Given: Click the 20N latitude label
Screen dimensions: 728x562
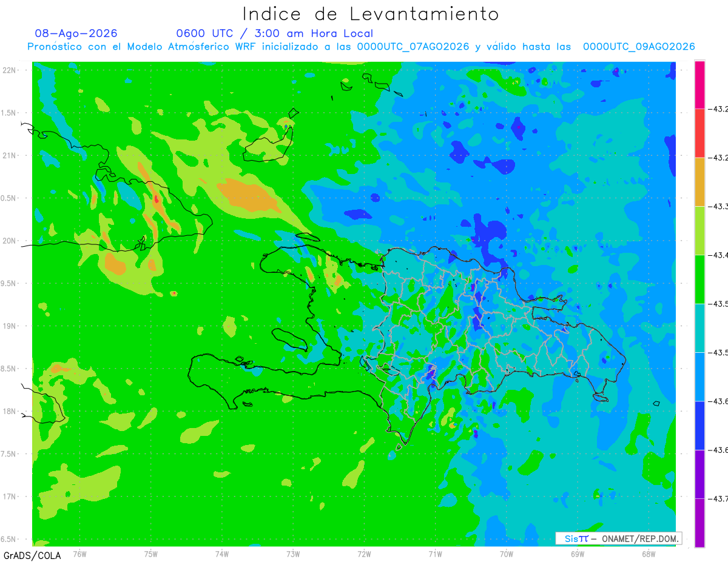Looking at the screenshot, I should click(x=10, y=241).
